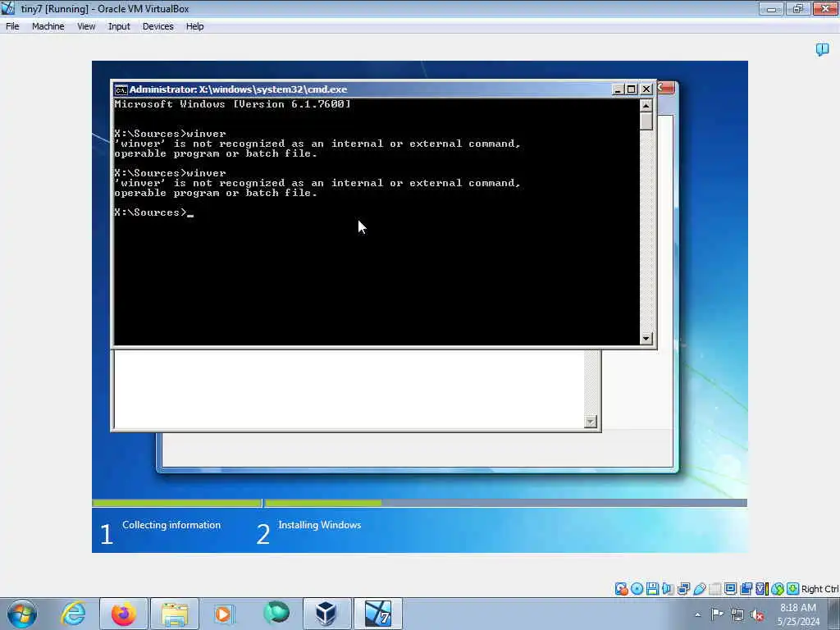
Task: Click the Installing Windows progress bar
Action: 505,503
